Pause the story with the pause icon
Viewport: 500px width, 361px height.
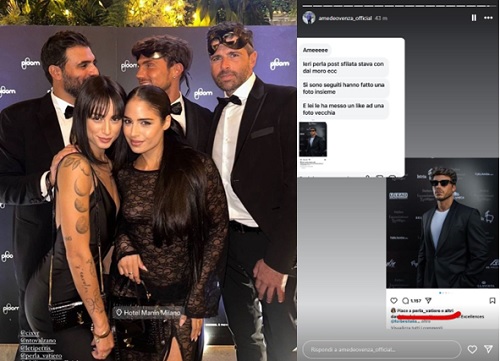tap(474, 18)
